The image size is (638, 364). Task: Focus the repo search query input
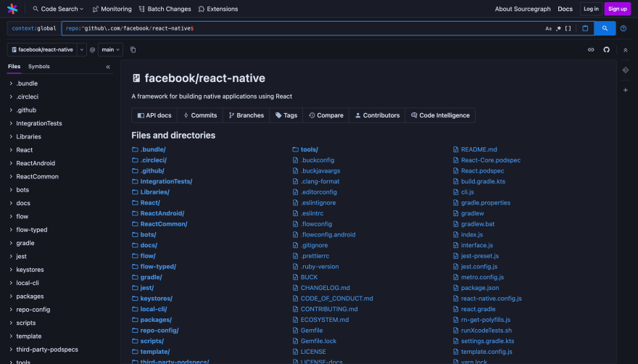tap(301, 28)
